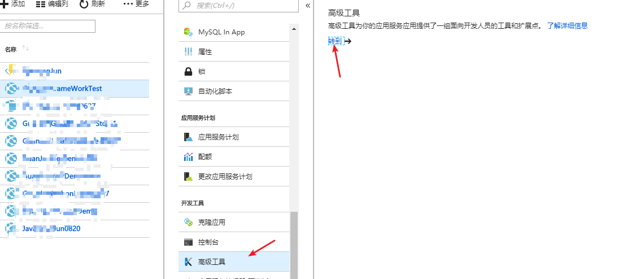644x279 pixels.
Task: Open the 属性 properties icon
Action: [188, 52]
